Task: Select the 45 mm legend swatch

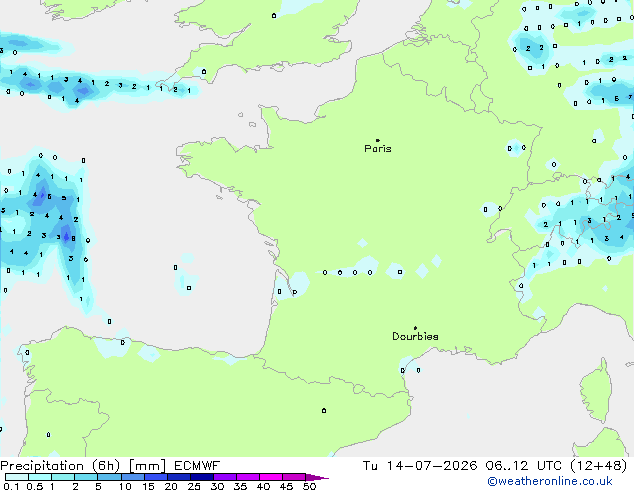Action: (x=294, y=477)
